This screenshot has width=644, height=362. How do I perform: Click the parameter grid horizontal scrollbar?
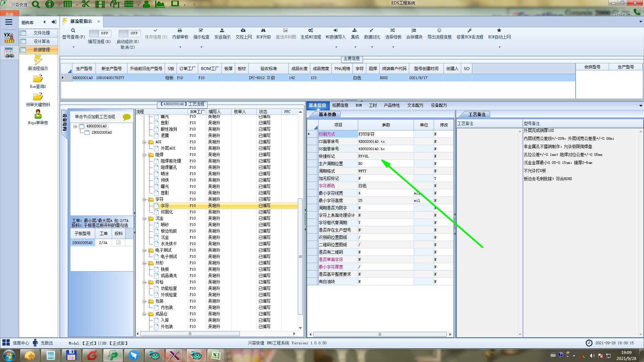coord(380,334)
